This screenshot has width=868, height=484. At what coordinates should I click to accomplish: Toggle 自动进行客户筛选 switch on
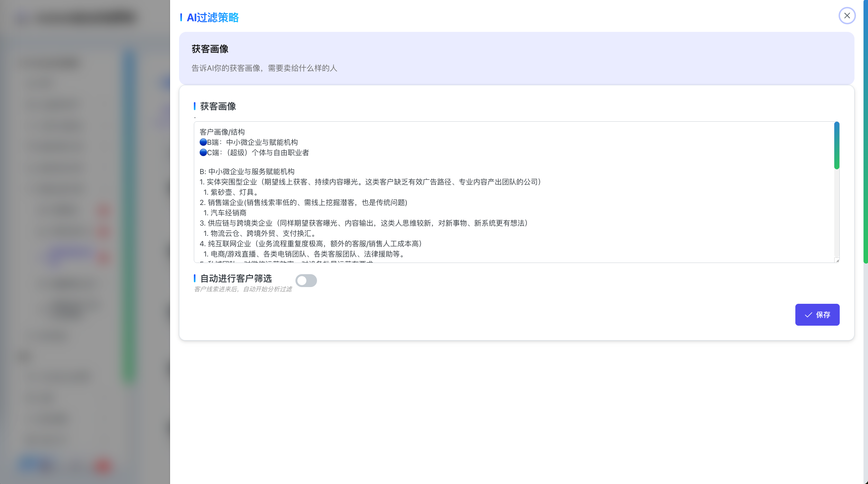pyautogui.click(x=306, y=280)
